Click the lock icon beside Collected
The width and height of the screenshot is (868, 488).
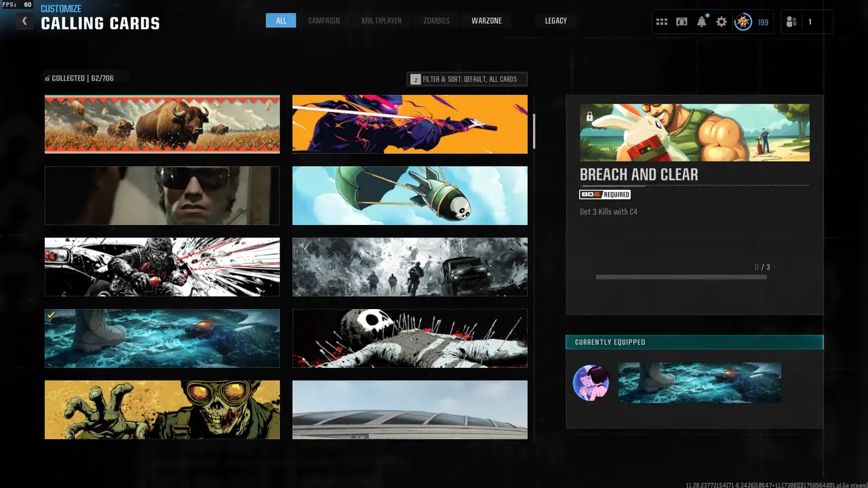tap(47, 79)
